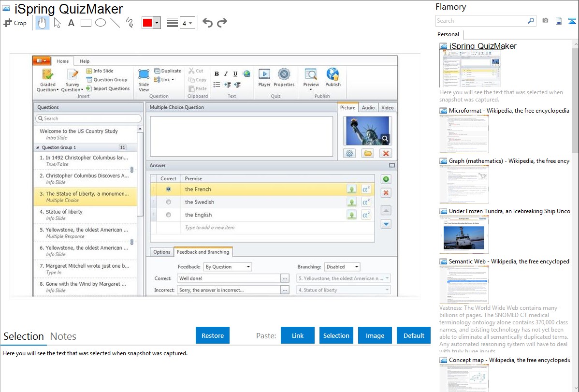Activate the hand pan tool
The height and width of the screenshot is (392, 579).
[x=43, y=23]
